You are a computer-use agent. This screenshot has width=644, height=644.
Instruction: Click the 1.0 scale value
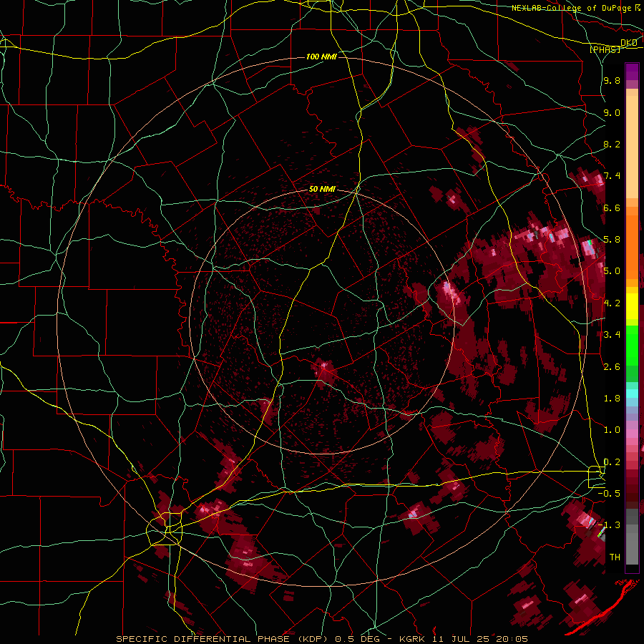click(612, 429)
